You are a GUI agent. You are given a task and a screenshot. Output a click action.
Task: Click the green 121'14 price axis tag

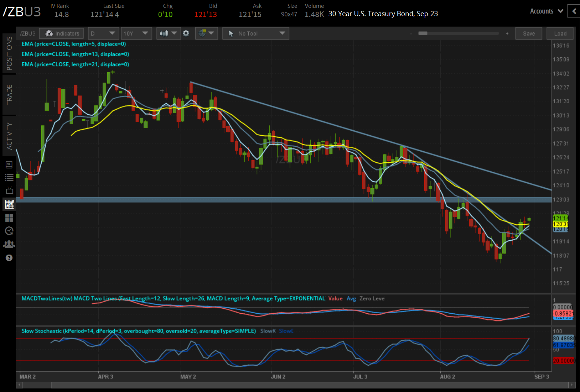point(560,218)
